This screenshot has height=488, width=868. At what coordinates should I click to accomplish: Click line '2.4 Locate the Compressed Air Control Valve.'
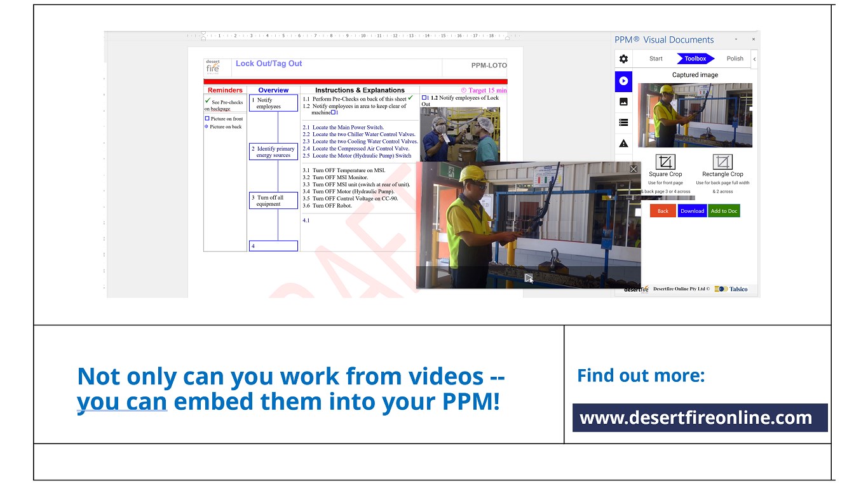click(x=356, y=148)
